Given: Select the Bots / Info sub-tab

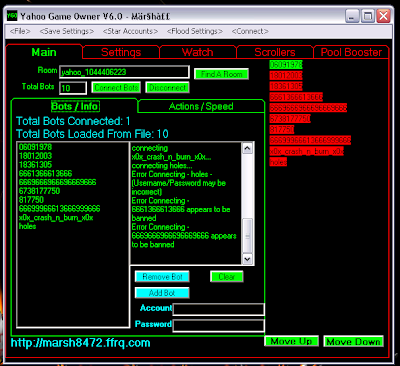Looking at the screenshot, I should tap(75, 106).
